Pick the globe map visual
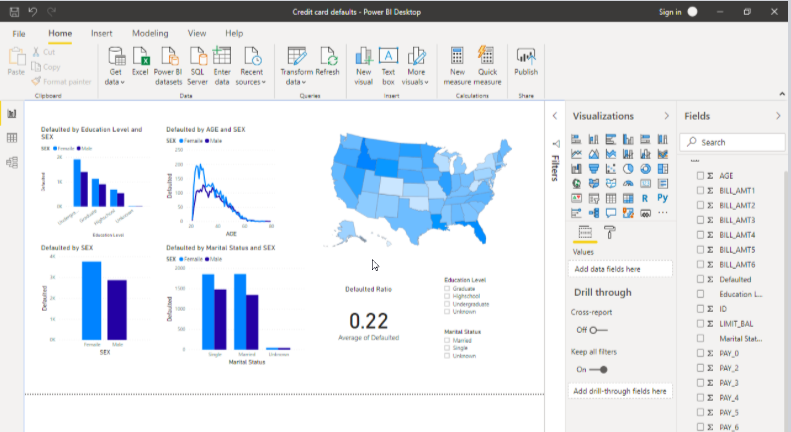 [x=576, y=184]
